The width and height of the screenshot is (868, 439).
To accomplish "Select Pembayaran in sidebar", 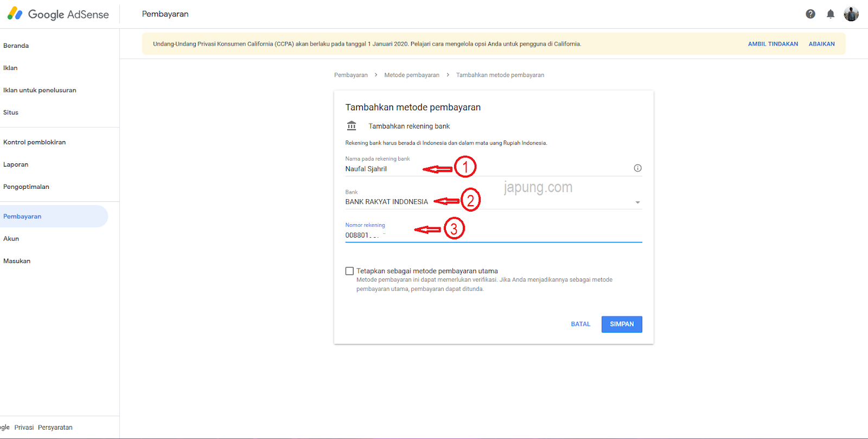I will coord(54,216).
